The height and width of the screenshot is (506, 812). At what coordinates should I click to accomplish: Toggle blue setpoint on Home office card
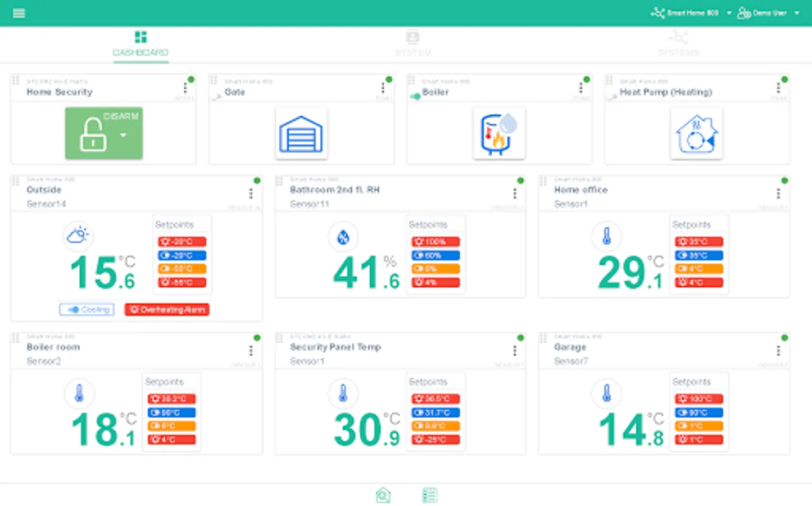[699, 255]
